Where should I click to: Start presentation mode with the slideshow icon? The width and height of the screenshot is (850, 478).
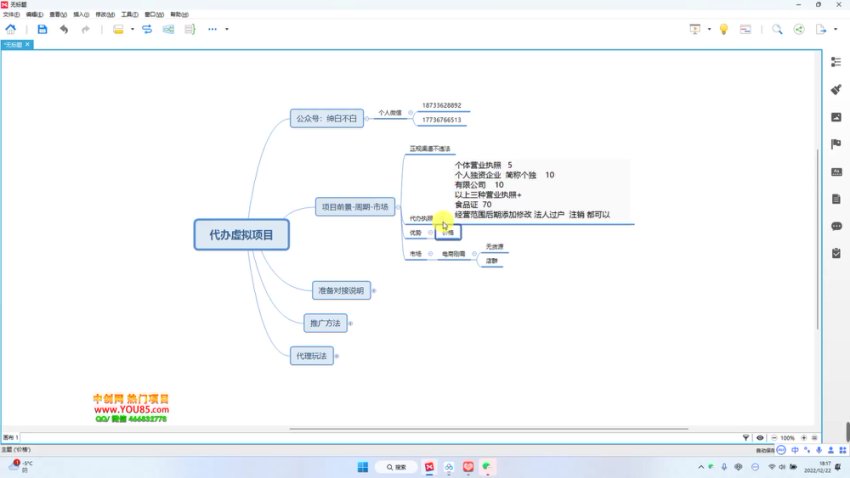(x=695, y=29)
